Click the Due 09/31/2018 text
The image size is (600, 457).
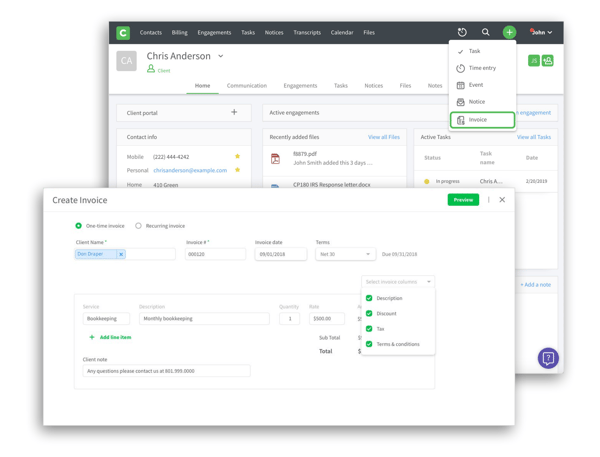399,254
